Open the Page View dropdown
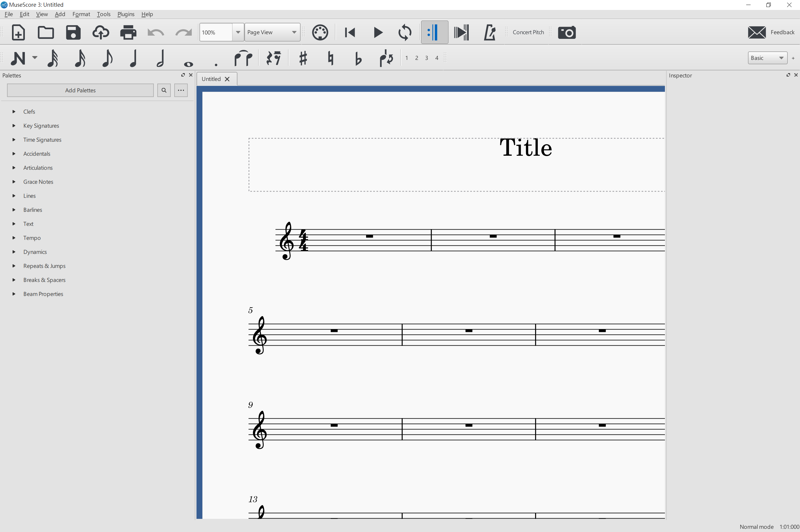This screenshot has height=532, width=800. pos(272,32)
